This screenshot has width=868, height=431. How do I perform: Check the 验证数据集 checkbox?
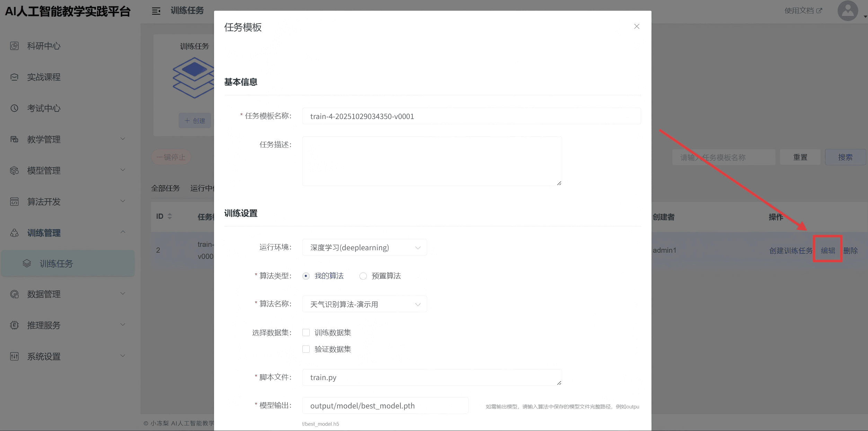tap(306, 349)
